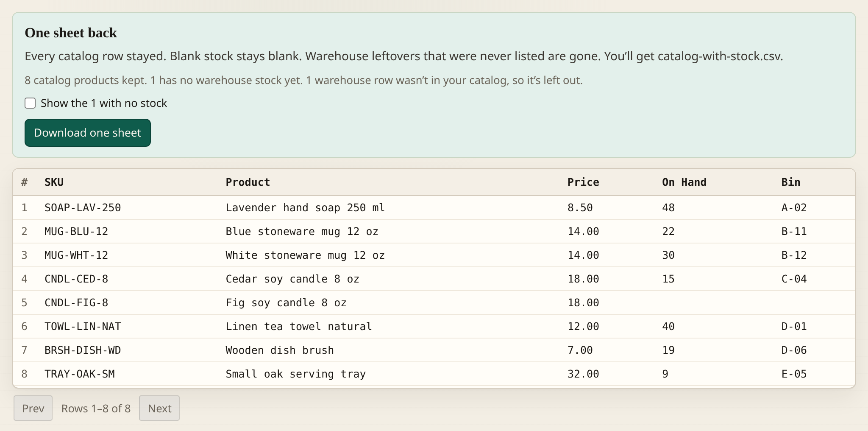868x431 pixels.
Task: Click the CNDL-CED-8 SKU cell
Action: coord(76,279)
